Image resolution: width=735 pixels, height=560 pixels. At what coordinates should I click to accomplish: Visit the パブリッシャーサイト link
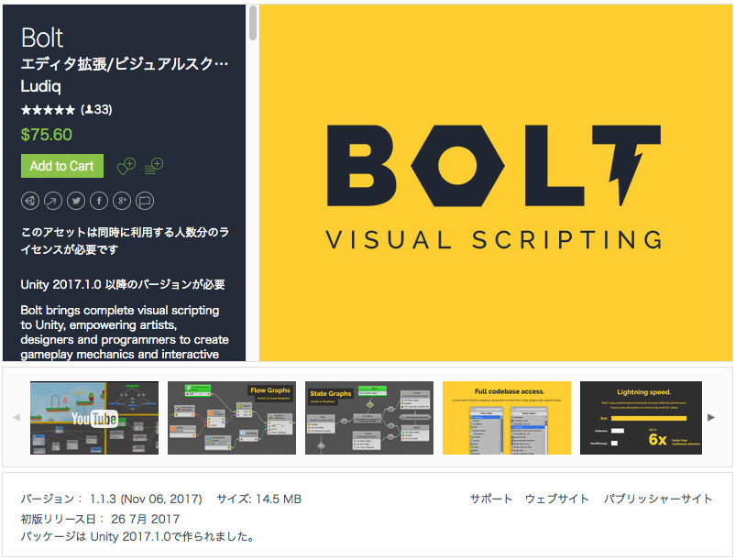(658, 499)
